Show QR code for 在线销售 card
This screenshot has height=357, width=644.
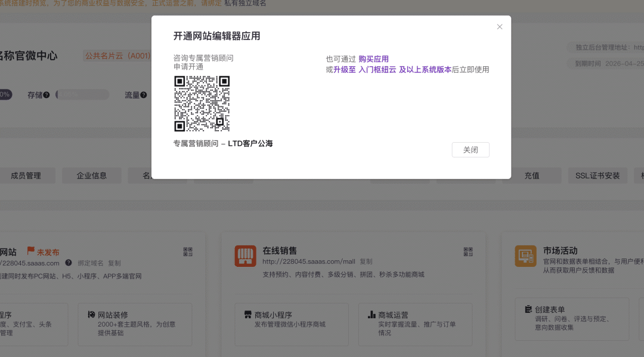click(x=468, y=252)
